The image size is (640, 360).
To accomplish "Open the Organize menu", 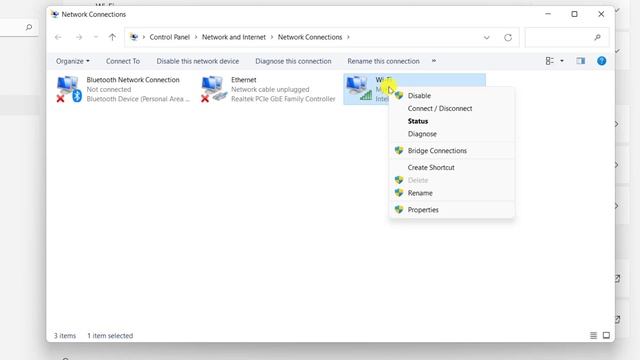I will click(73, 61).
